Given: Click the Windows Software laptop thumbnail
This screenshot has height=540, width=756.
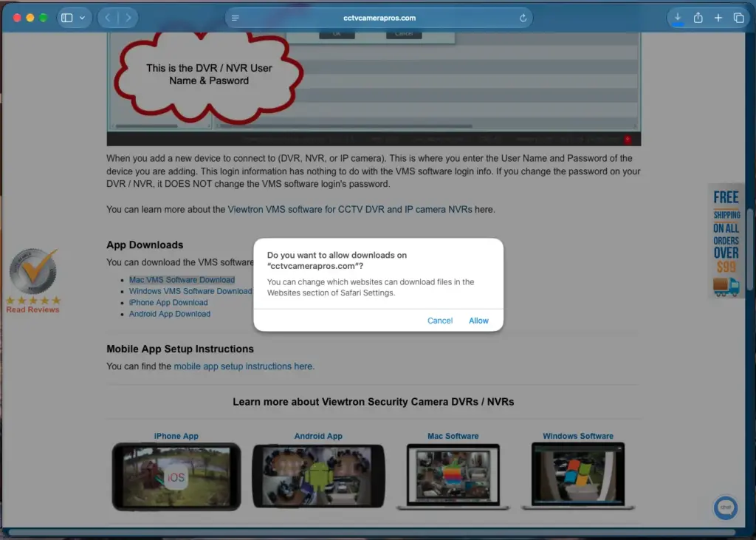Looking at the screenshot, I should click(577, 476).
